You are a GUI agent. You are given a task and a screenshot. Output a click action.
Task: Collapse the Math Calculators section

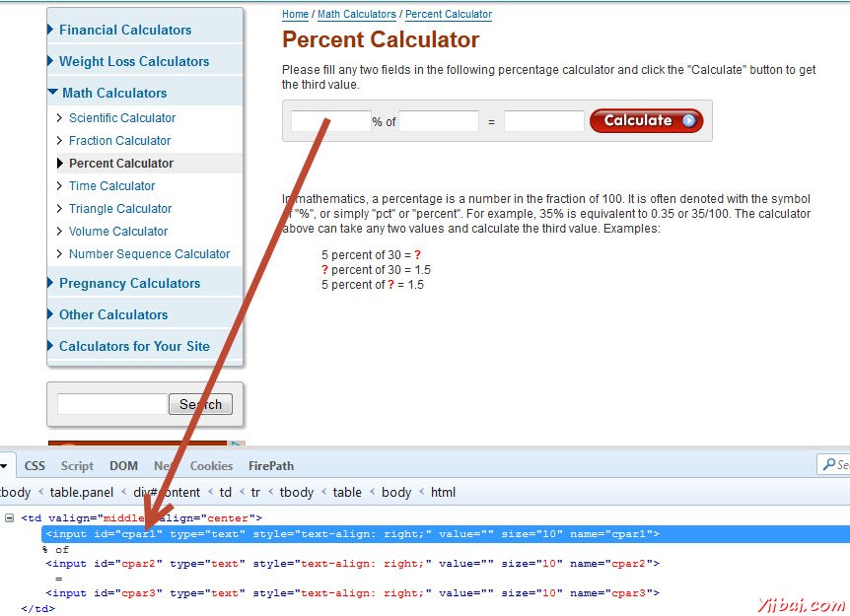pyautogui.click(x=52, y=93)
